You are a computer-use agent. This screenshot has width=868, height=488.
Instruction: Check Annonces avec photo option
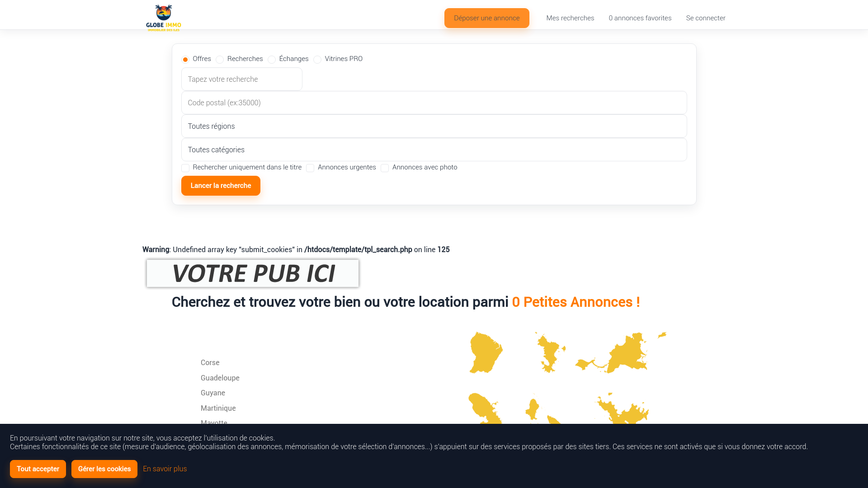pyautogui.click(x=385, y=168)
